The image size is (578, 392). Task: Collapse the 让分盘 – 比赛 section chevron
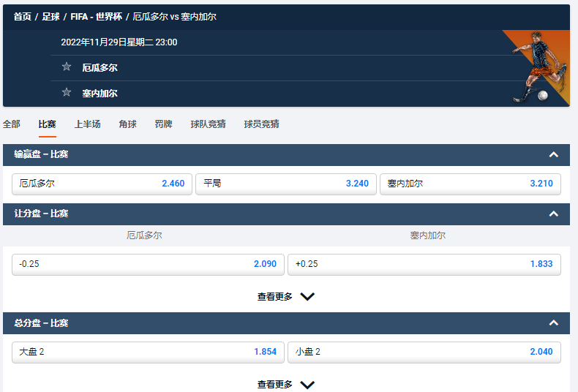click(x=553, y=214)
